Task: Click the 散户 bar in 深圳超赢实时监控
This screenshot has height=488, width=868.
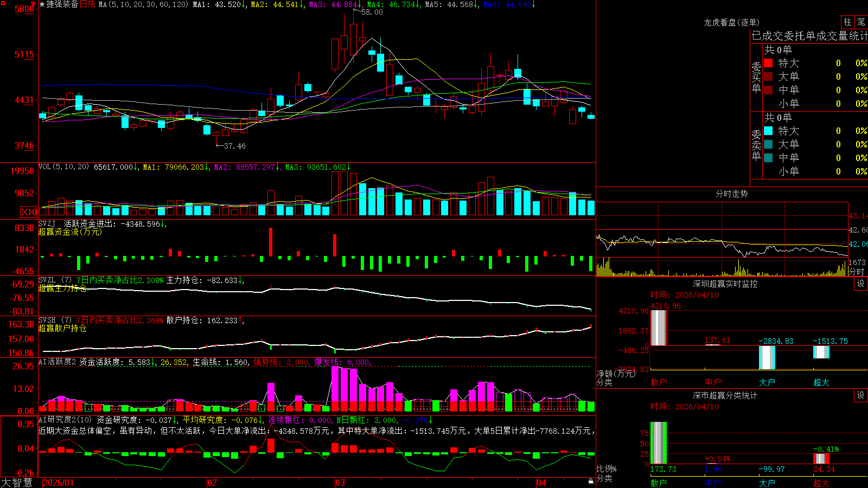Action: pos(658,328)
